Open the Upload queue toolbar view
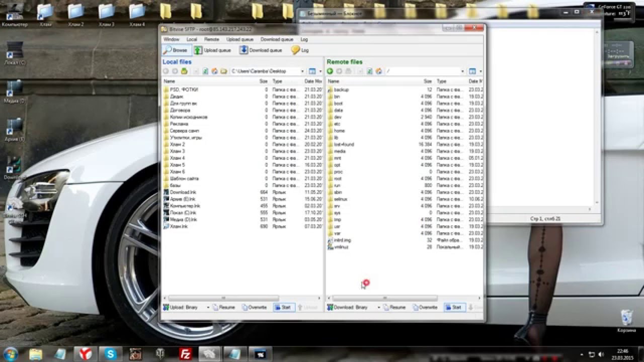Image resolution: width=644 pixels, height=362 pixels. pyautogui.click(x=212, y=50)
